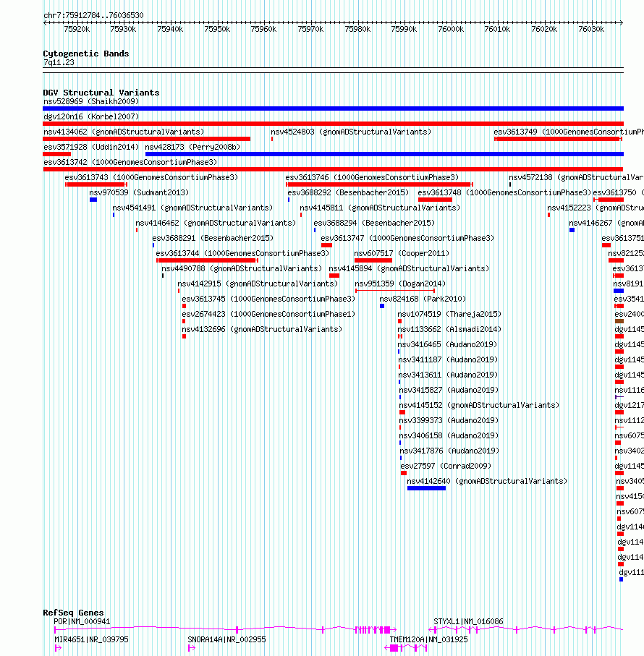The width and height of the screenshot is (644, 656).
Task: Open esv3613742 1000GenomesConsortiumPhase3 entry
Action: 130,162
